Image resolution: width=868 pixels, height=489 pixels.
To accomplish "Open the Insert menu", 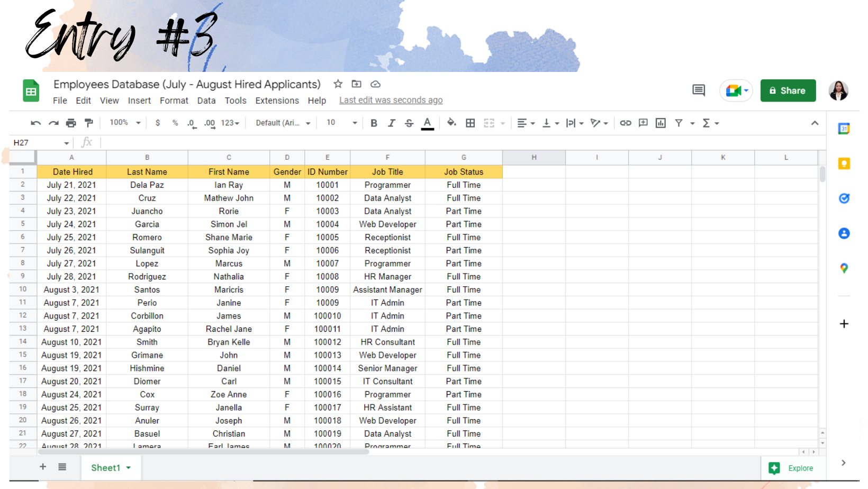I will (x=139, y=101).
